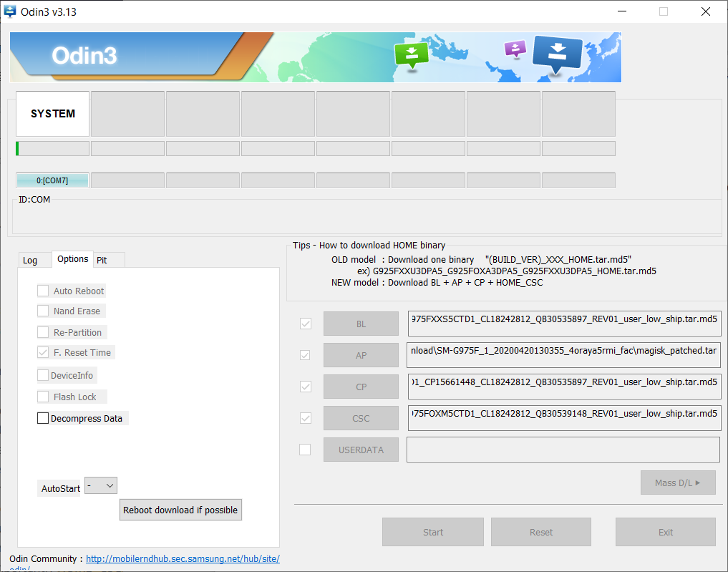Click the BL file path field
728x572 pixels.
coord(565,324)
